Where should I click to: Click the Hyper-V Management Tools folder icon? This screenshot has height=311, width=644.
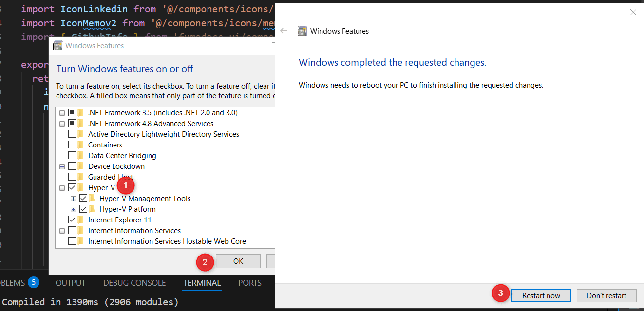92,199
